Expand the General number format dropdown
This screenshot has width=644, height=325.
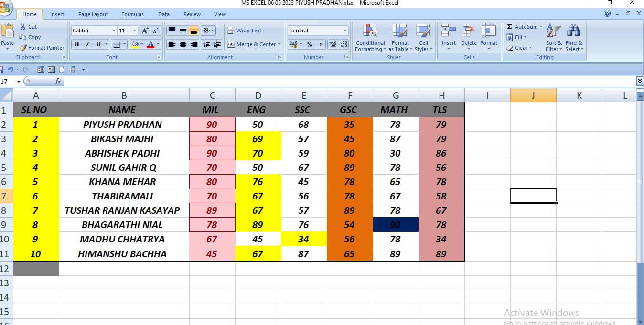345,31
